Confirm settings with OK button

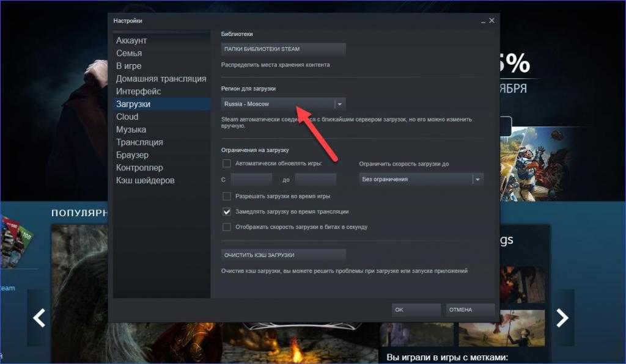416,310
